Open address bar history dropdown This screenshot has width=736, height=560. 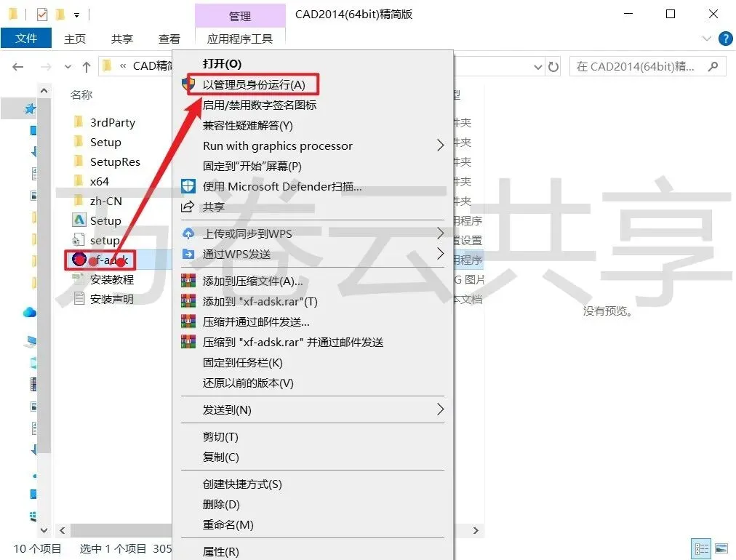(538, 67)
